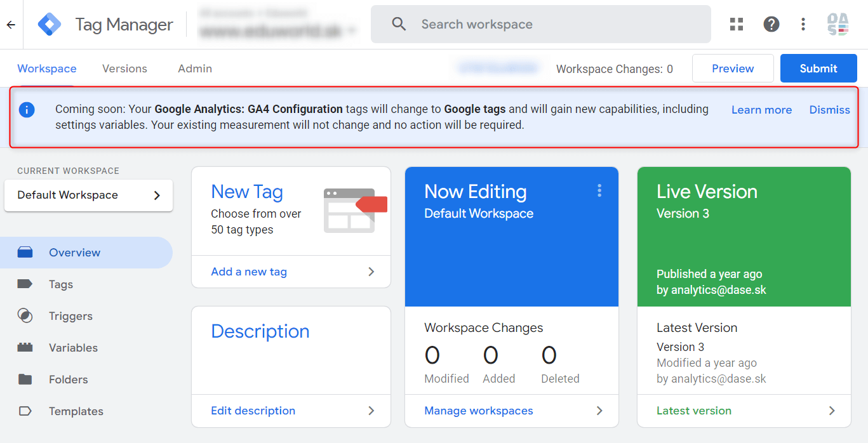This screenshot has height=443, width=868.
Task: Open the Help question mark icon
Action: (771, 24)
